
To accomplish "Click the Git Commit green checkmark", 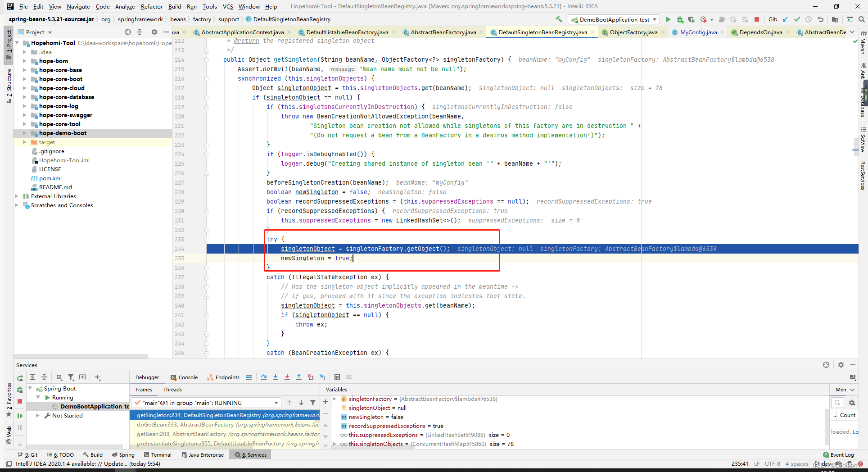I will pos(797,19).
